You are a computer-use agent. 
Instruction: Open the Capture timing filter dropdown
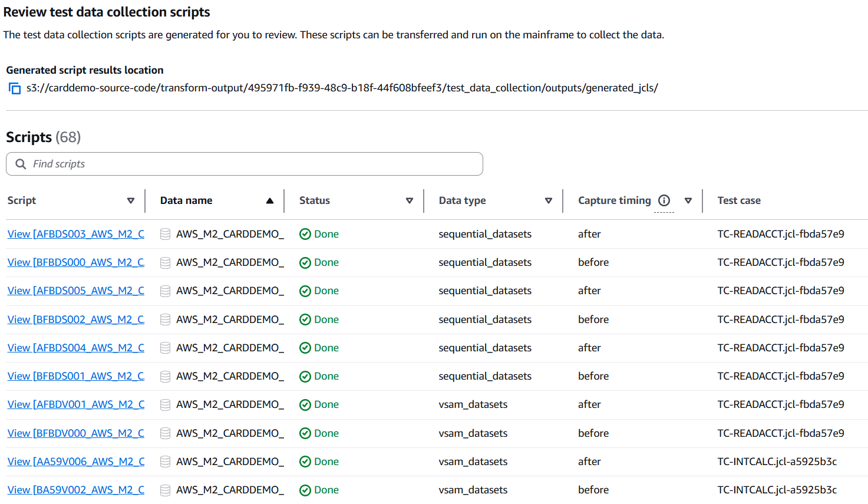[688, 201]
